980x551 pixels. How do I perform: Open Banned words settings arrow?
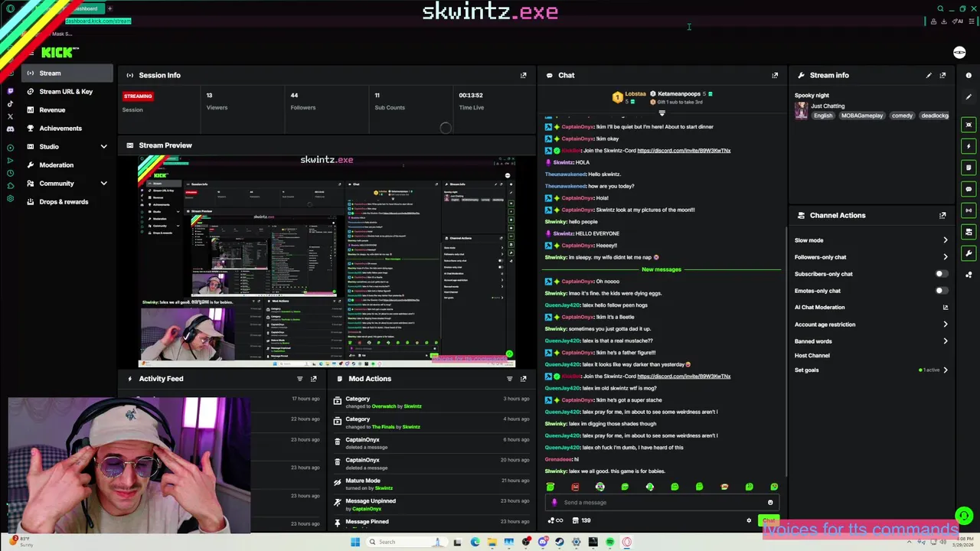(x=946, y=341)
